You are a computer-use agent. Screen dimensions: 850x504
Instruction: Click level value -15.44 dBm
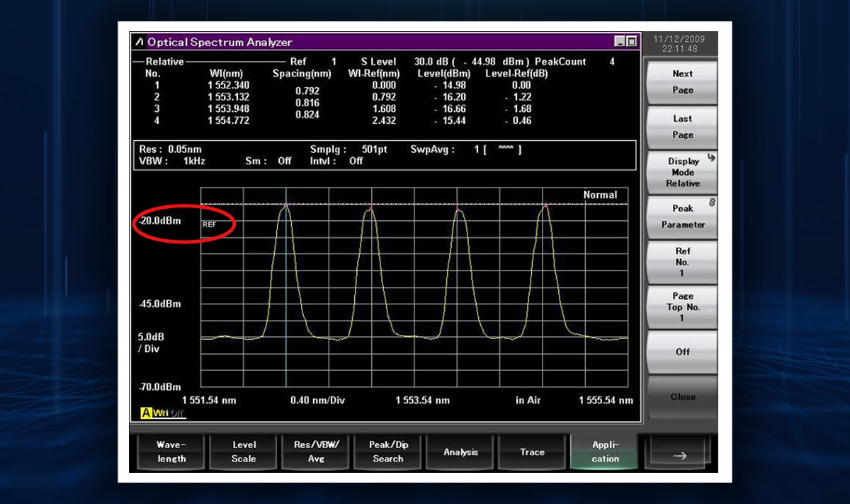[450, 121]
